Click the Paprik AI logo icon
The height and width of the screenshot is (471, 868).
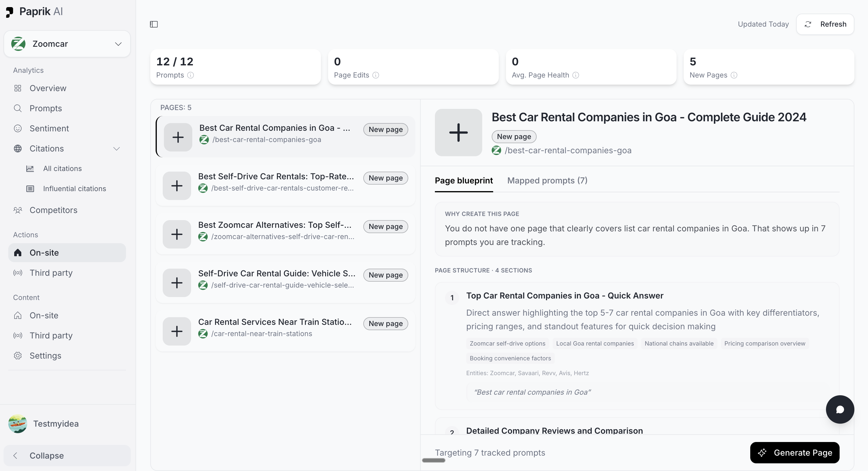tap(10, 12)
